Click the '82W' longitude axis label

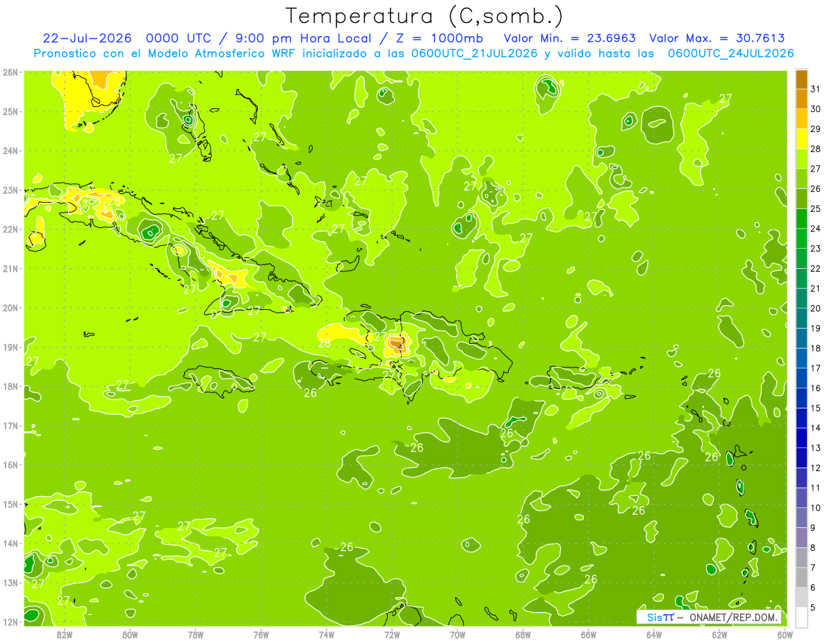(x=64, y=634)
